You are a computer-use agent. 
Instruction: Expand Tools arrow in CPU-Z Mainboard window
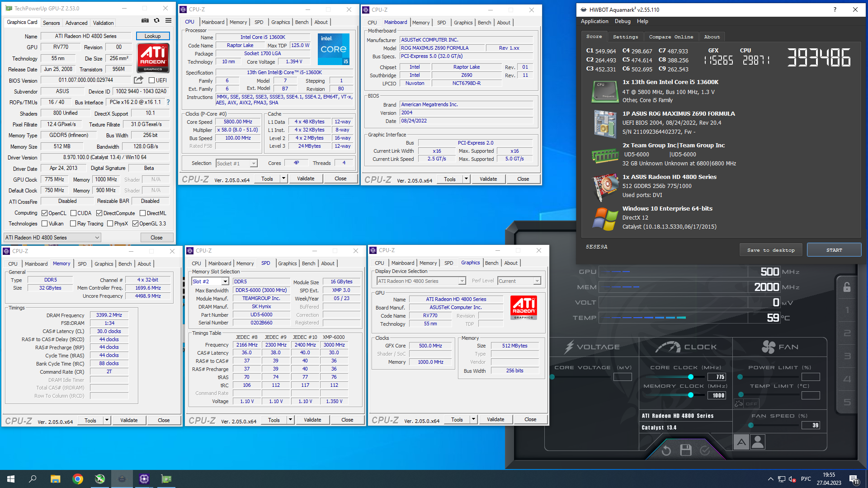(466, 179)
